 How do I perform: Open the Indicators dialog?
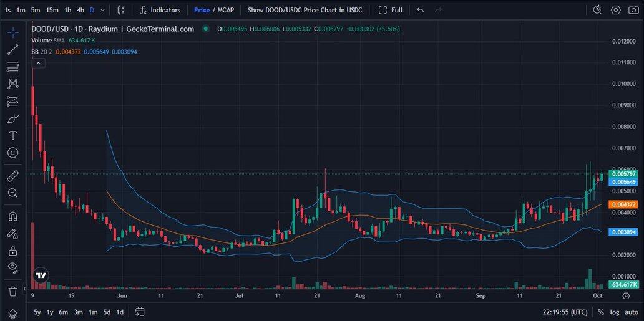point(160,10)
